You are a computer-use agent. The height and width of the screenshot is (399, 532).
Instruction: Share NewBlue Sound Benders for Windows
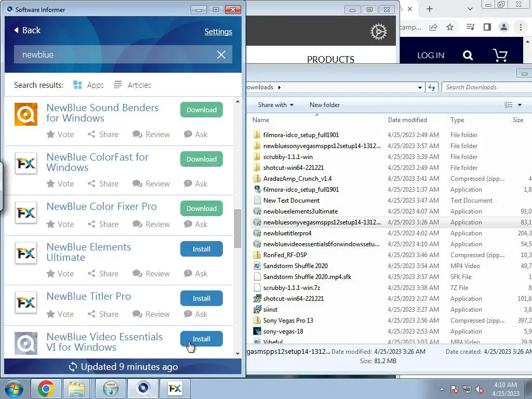(103, 135)
